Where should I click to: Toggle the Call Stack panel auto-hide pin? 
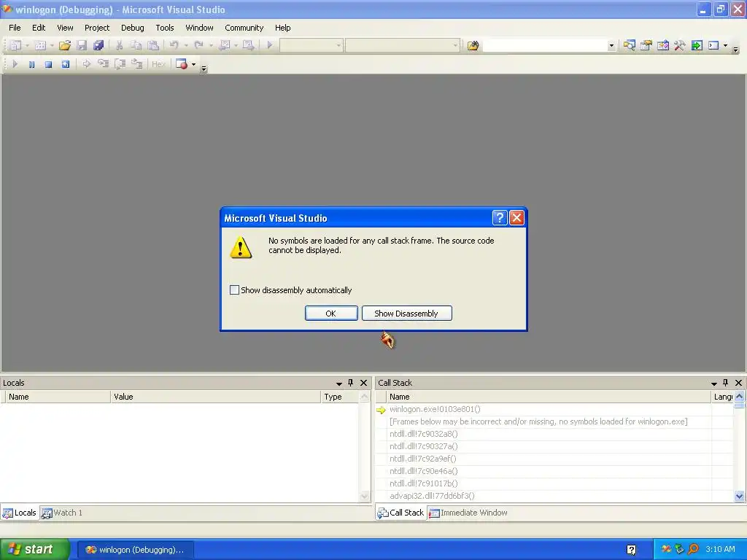click(x=726, y=383)
